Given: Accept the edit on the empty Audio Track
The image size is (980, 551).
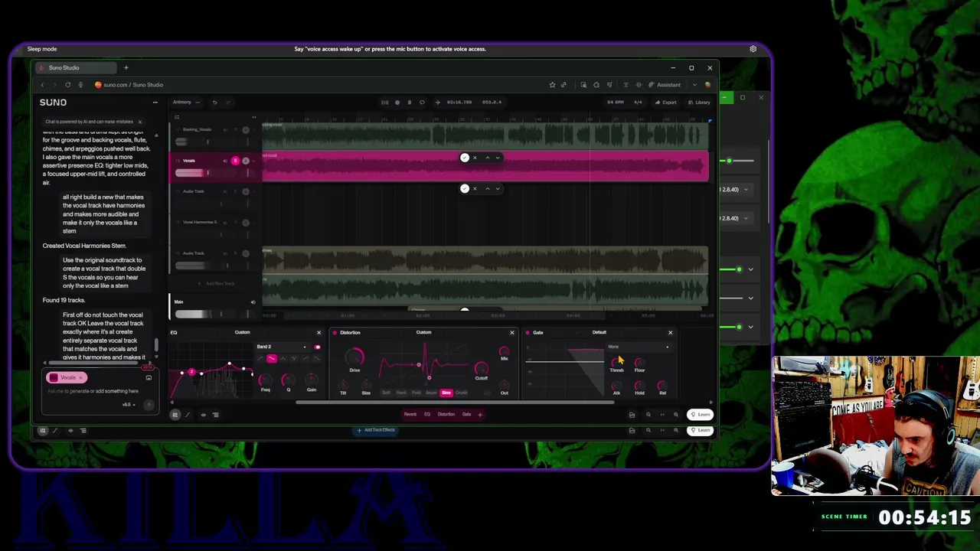Looking at the screenshot, I should (465, 188).
